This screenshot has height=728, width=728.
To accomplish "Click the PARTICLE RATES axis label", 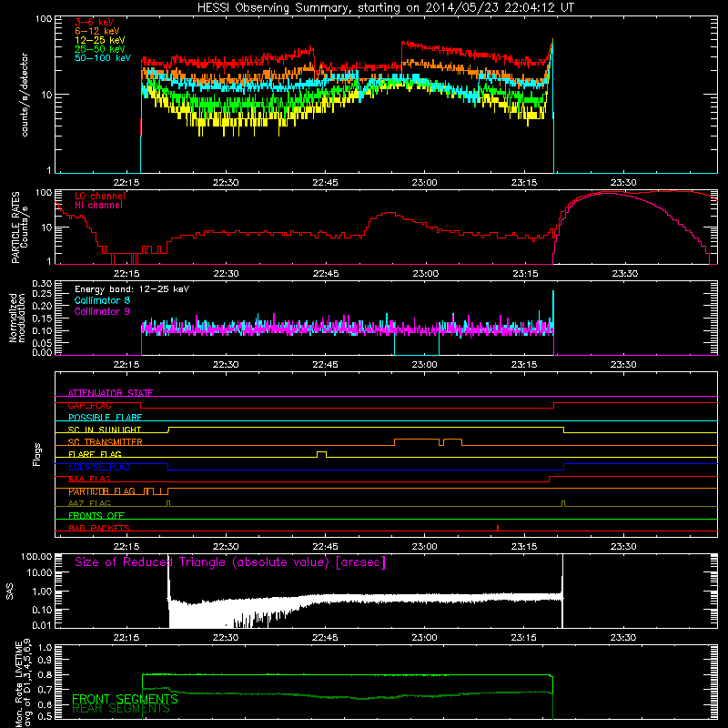I will coord(15,227).
